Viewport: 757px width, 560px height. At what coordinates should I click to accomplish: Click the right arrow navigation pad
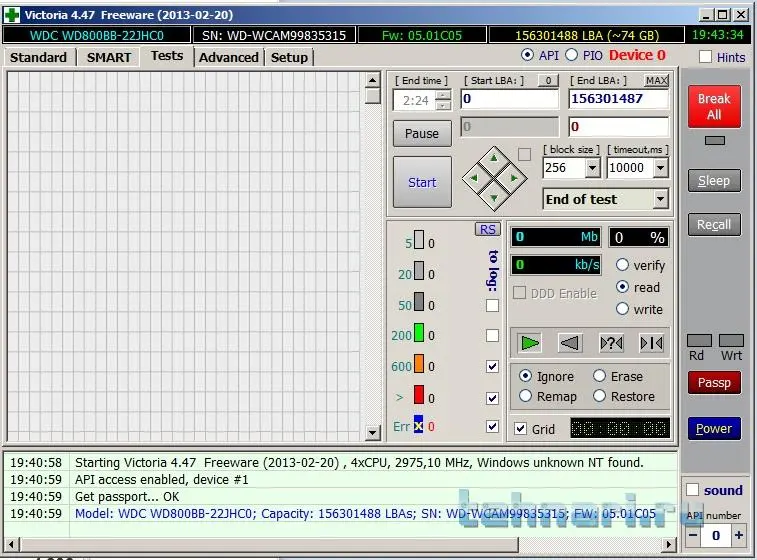pyautogui.click(x=514, y=178)
